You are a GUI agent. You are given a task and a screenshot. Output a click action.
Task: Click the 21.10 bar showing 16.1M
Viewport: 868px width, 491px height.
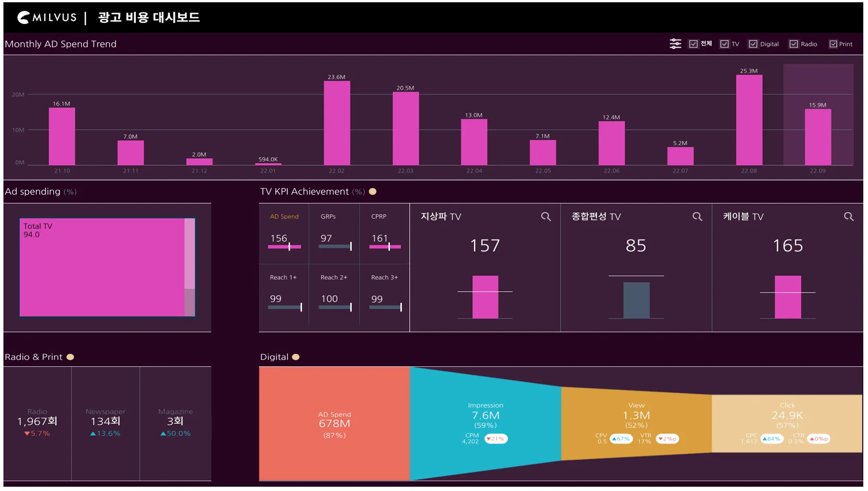[62, 136]
